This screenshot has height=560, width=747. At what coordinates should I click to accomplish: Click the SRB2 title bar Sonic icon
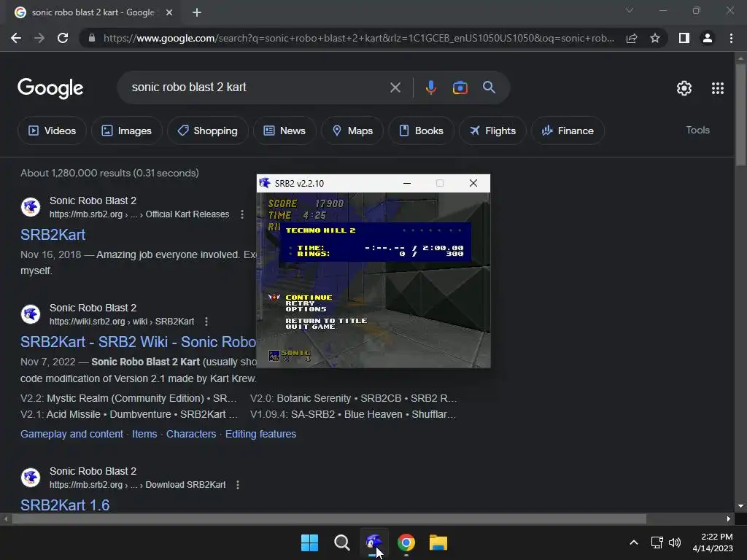point(264,183)
